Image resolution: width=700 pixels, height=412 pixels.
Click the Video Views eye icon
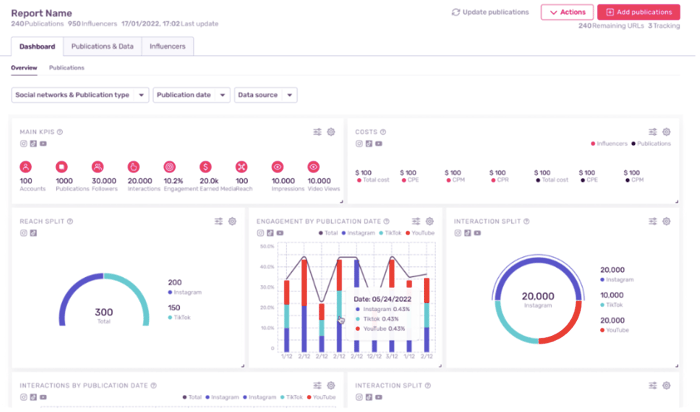point(313,167)
